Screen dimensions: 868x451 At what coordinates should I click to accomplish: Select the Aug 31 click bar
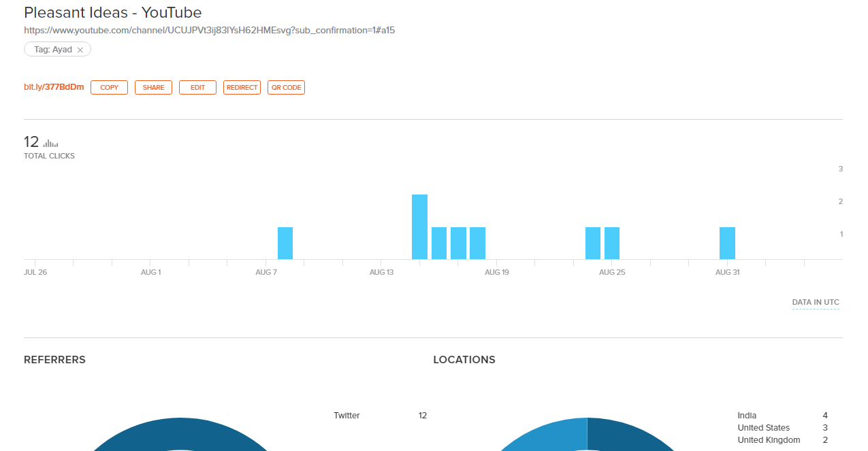click(x=727, y=243)
